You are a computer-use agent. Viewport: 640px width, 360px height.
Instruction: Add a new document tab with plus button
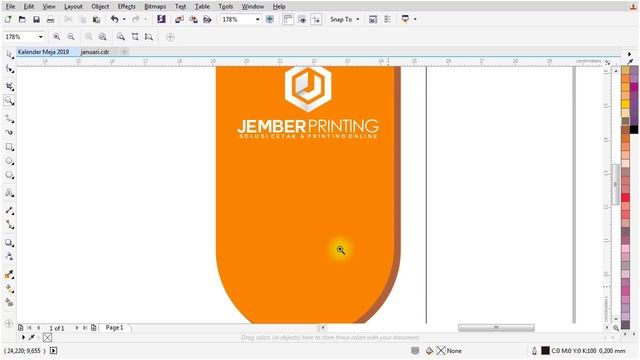[124, 52]
